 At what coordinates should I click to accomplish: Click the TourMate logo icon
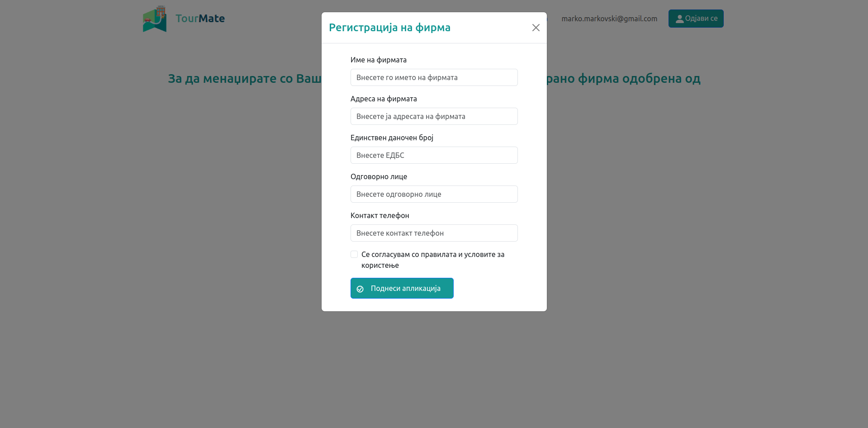click(155, 19)
